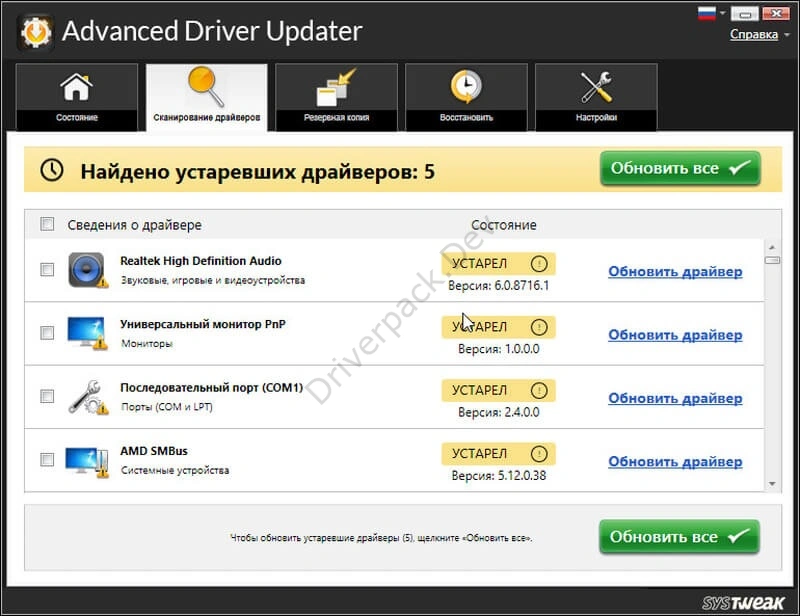Click the driver list scrollbar up arrow

click(772, 247)
